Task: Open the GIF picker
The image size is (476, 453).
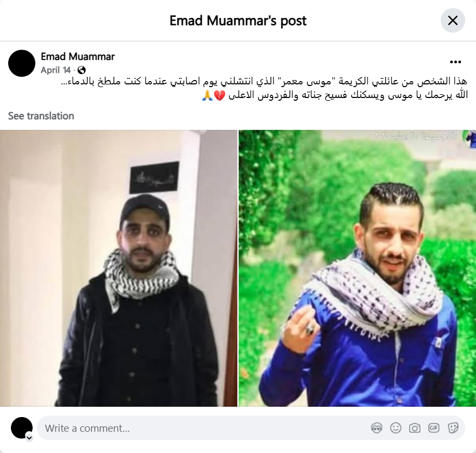Action: (x=434, y=428)
